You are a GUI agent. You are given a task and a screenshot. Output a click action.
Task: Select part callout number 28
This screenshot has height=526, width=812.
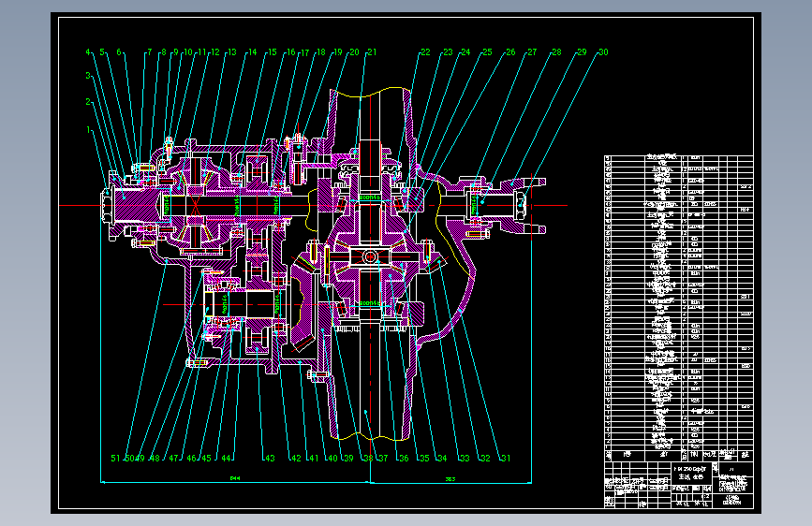[x=556, y=52]
